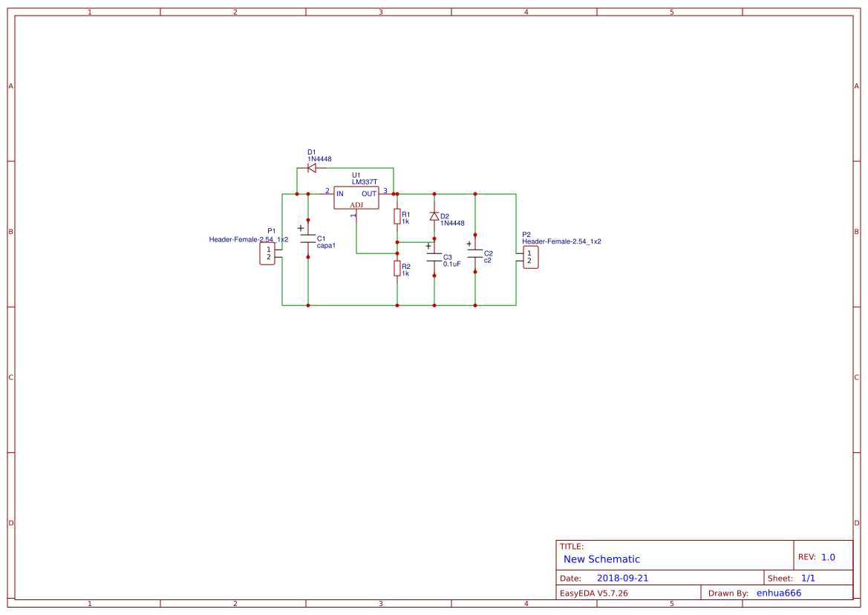Select capacitor C2 symbol

(x=474, y=253)
